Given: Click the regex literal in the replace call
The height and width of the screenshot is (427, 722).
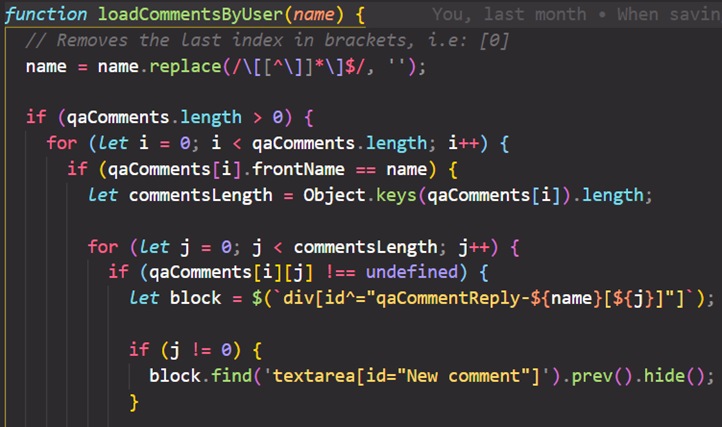Looking at the screenshot, I should [299, 67].
